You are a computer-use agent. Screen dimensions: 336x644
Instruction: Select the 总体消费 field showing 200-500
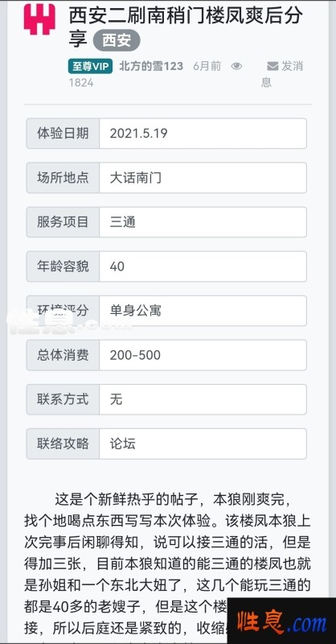tap(203, 355)
